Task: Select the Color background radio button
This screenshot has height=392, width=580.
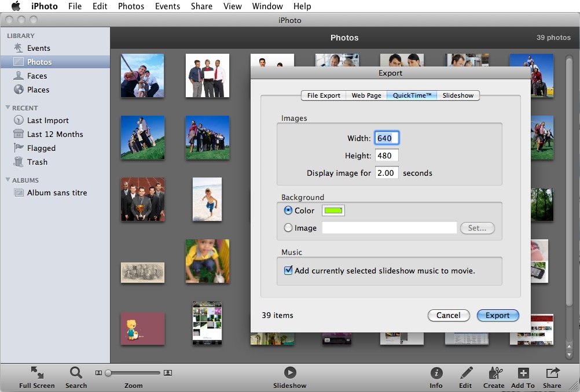Action: (x=288, y=210)
